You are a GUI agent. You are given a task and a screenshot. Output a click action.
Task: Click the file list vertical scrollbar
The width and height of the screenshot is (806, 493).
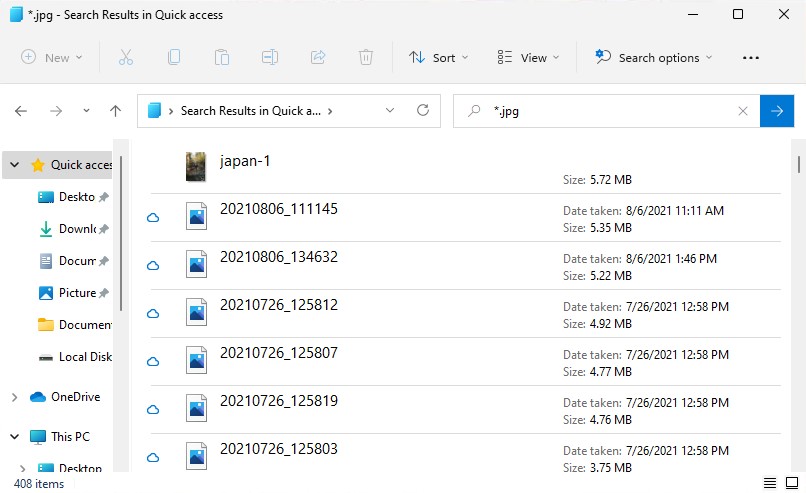click(798, 165)
